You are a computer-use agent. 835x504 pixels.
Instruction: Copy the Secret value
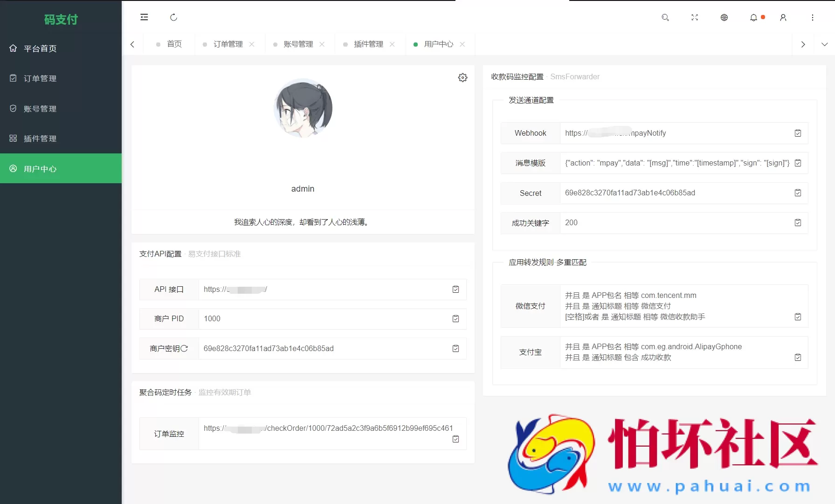tap(798, 193)
